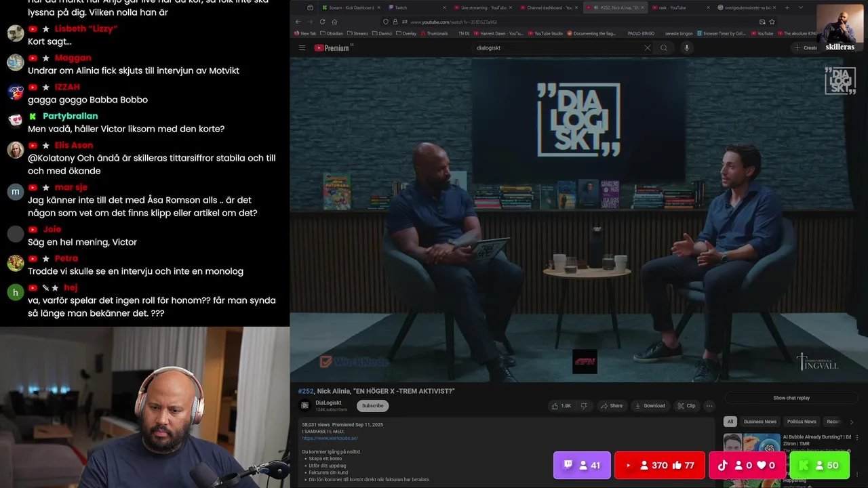Image resolution: width=868 pixels, height=488 pixels.
Task: Go back with the browser back arrow
Action: 298,22
